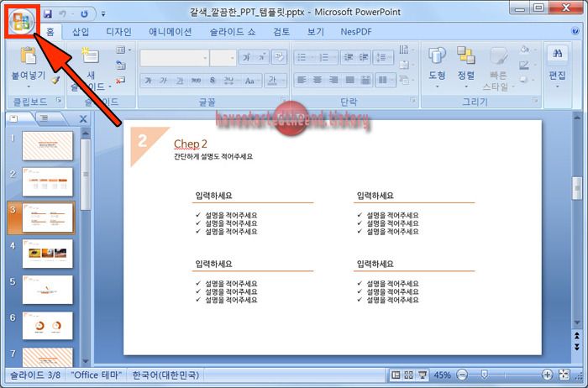Open character spacing options
The height and width of the screenshot is (388, 588).
228,81
